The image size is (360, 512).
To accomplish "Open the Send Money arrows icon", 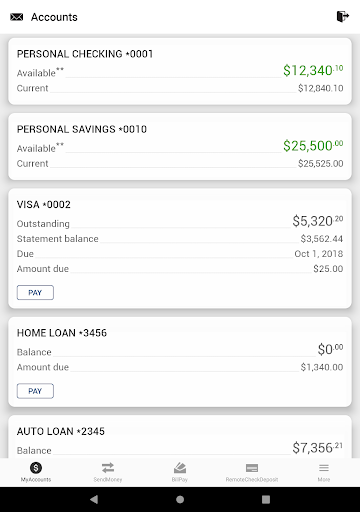I will pos(108,468).
